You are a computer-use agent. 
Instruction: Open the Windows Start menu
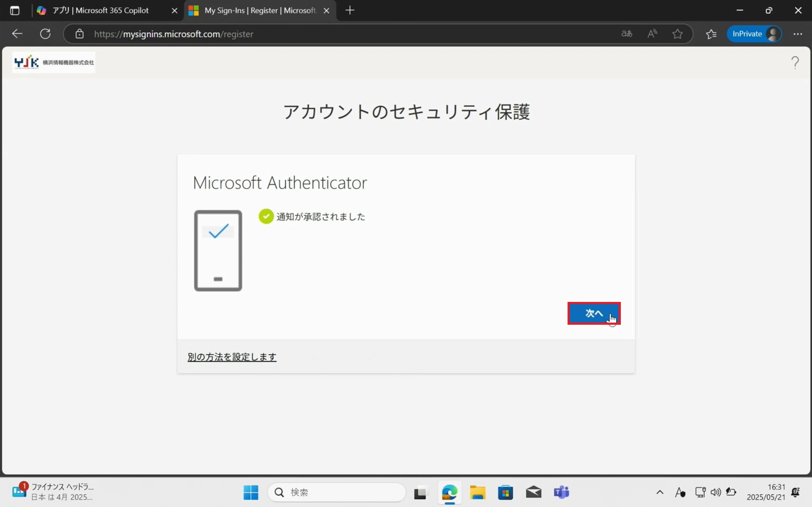click(251, 492)
